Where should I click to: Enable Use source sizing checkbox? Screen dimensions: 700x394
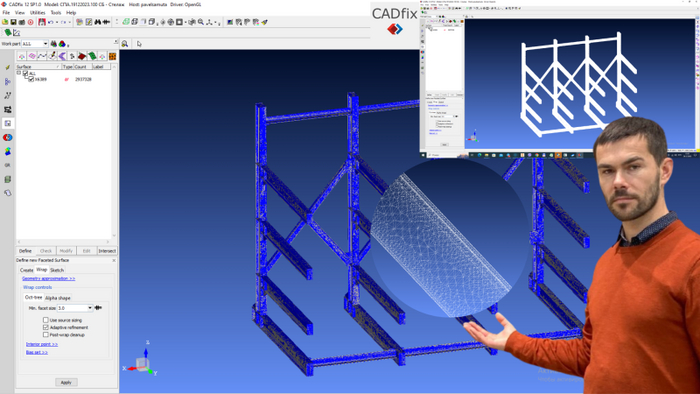[x=46, y=320]
